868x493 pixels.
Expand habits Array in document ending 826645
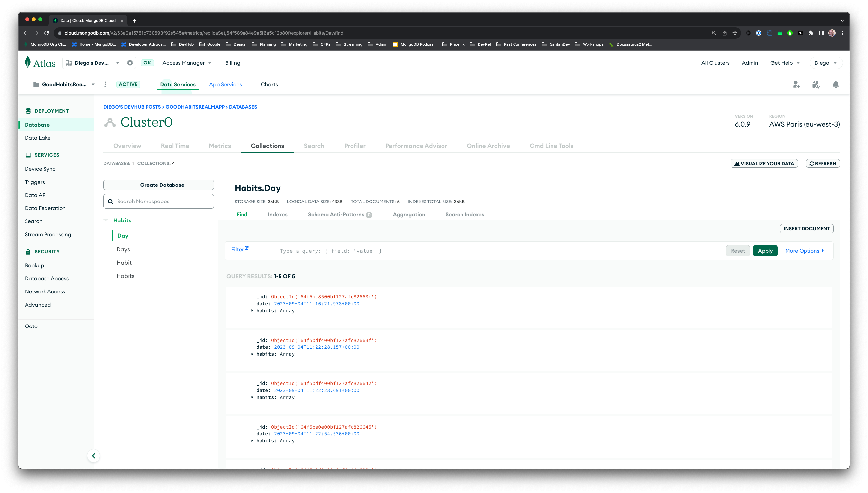(x=252, y=441)
